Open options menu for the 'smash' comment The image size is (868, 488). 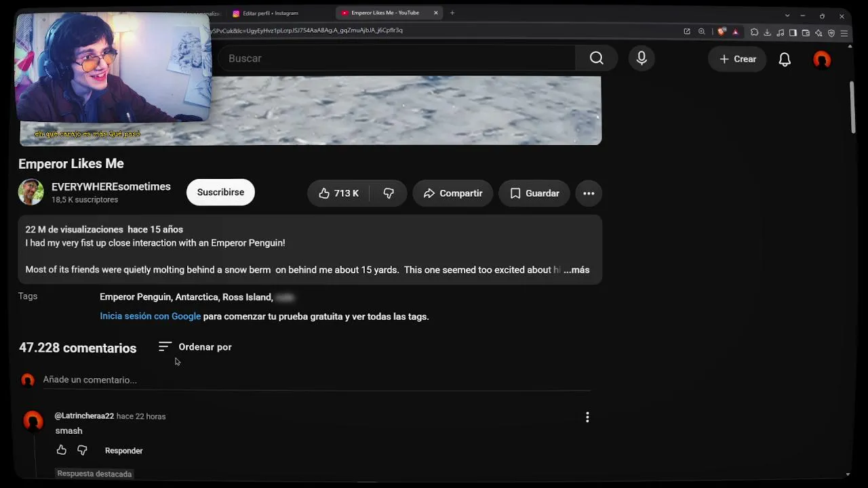coord(587,418)
